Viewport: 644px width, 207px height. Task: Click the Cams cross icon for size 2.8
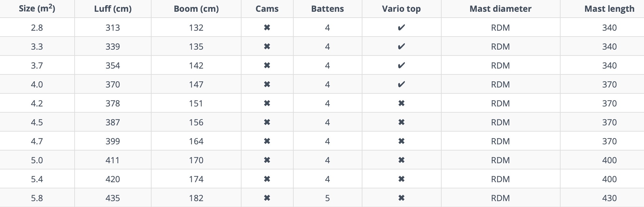[x=267, y=27]
